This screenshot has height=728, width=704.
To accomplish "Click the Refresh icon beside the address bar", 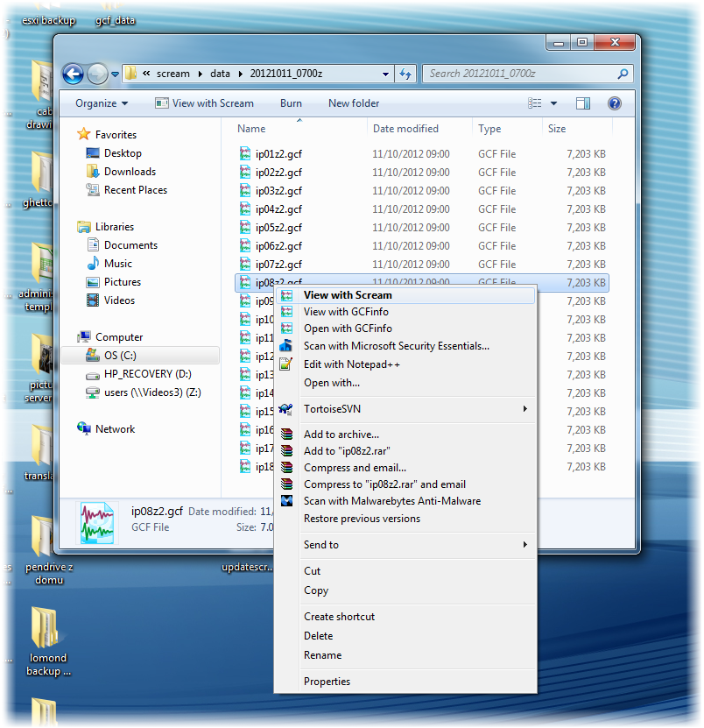I will coord(405,74).
